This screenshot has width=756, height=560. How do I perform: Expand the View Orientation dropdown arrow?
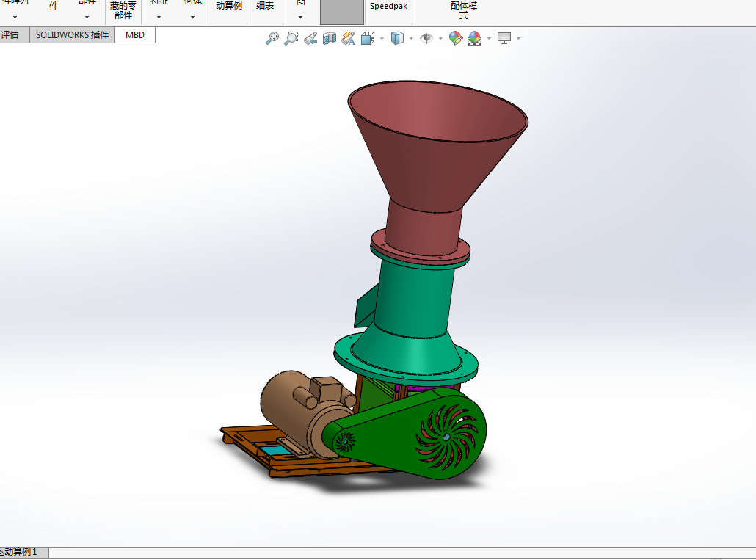pos(382,39)
